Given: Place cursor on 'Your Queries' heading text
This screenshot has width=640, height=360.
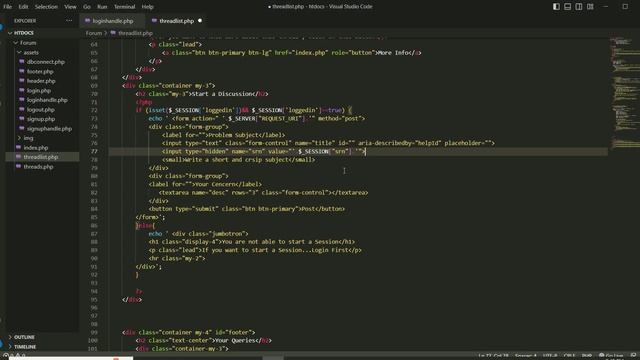Looking at the screenshot, I should point(235,340).
